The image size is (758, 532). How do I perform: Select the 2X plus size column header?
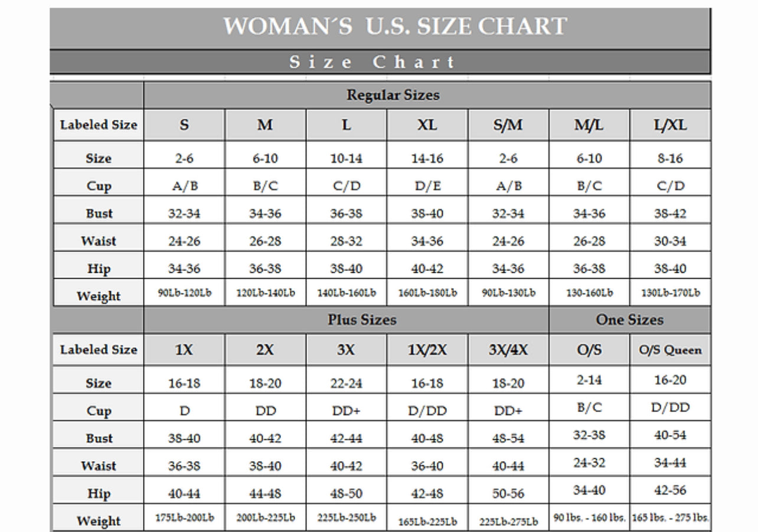point(265,350)
